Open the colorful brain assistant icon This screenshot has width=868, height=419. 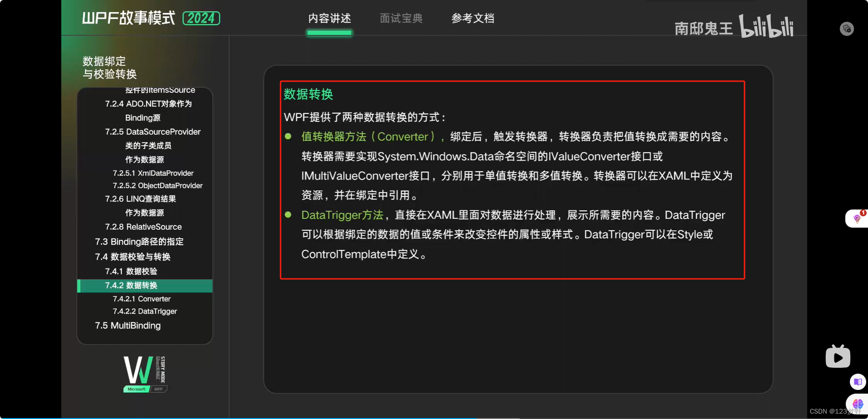858,404
